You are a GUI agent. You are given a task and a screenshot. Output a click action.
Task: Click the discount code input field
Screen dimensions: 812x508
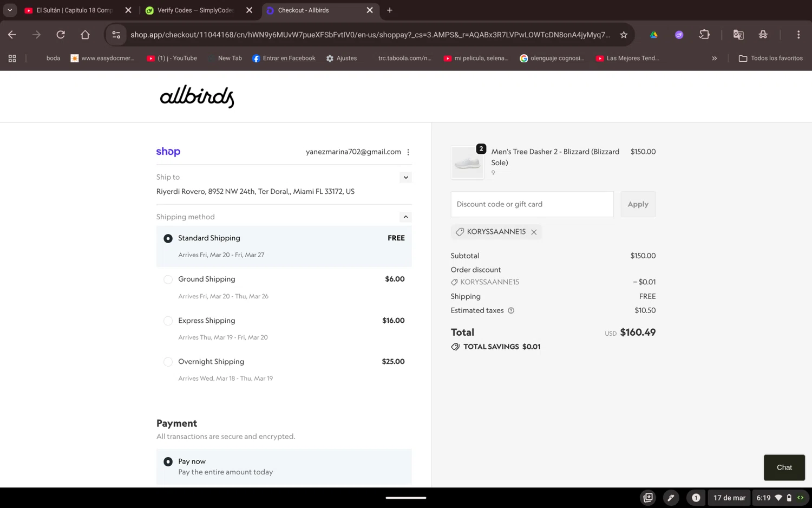[532, 204]
